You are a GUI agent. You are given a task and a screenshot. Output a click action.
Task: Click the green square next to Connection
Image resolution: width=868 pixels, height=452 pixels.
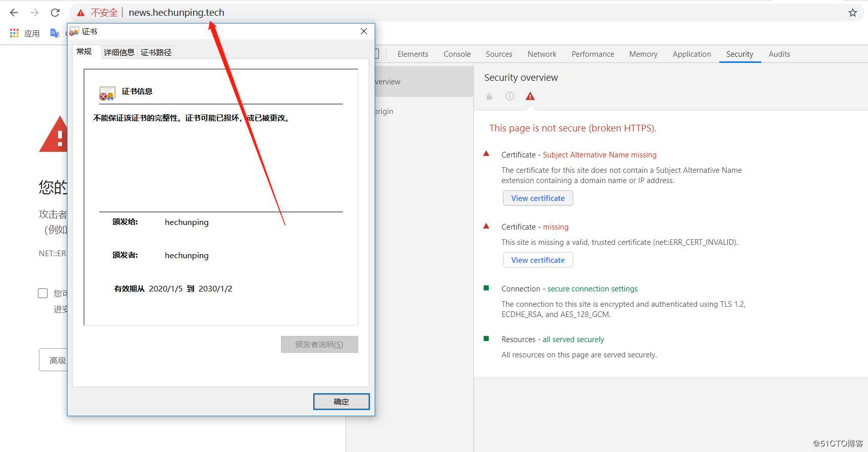click(486, 288)
